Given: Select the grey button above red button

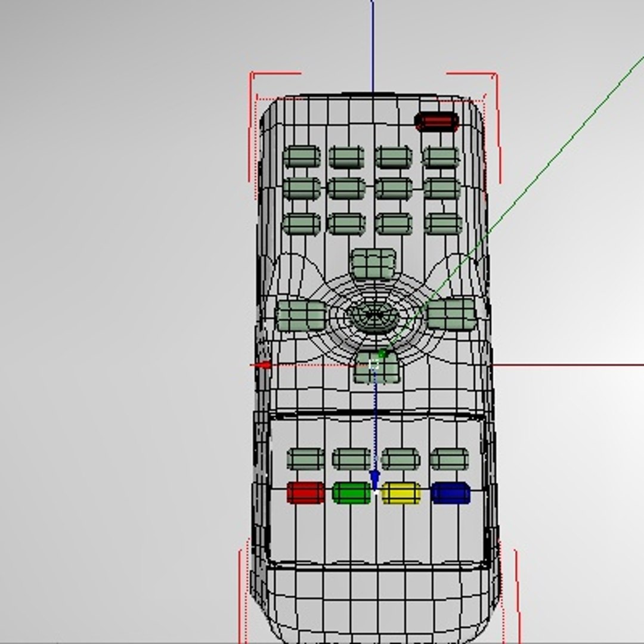Looking at the screenshot, I should tap(305, 459).
